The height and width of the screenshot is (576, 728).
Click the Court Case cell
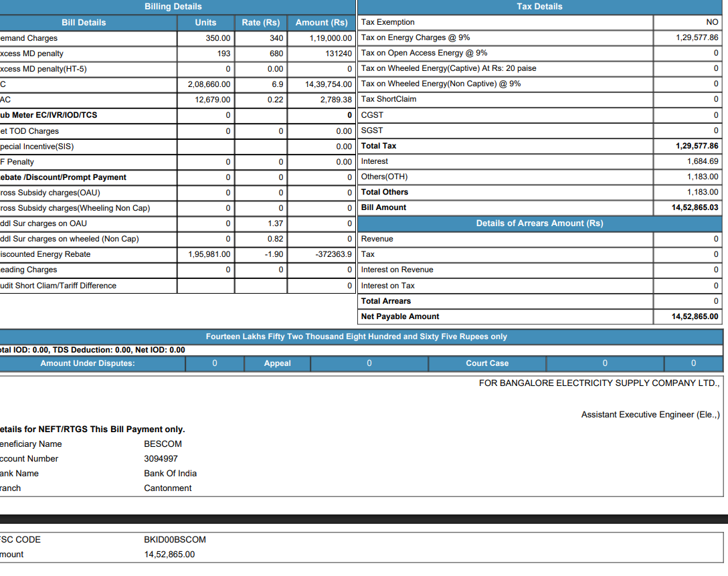[487, 363]
